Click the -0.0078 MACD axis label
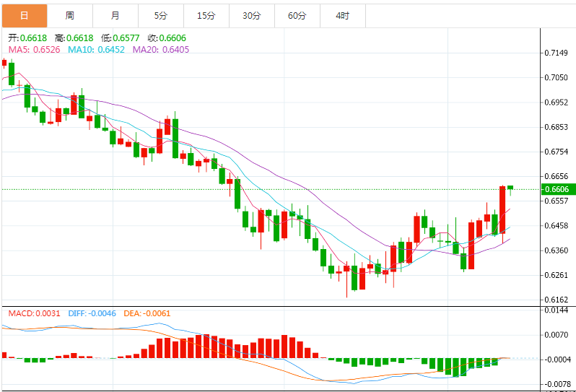 click(x=557, y=384)
